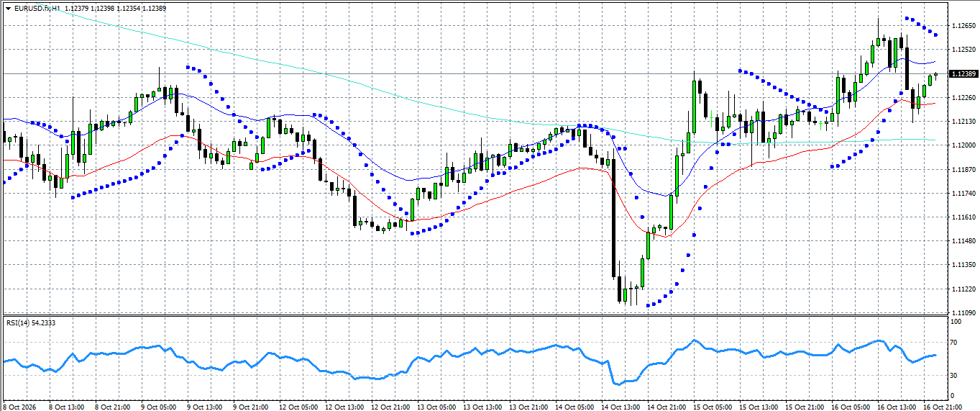Click the 1.12260 price axis label
The width and height of the screenshot is (980, 411).
coord(963,97)
